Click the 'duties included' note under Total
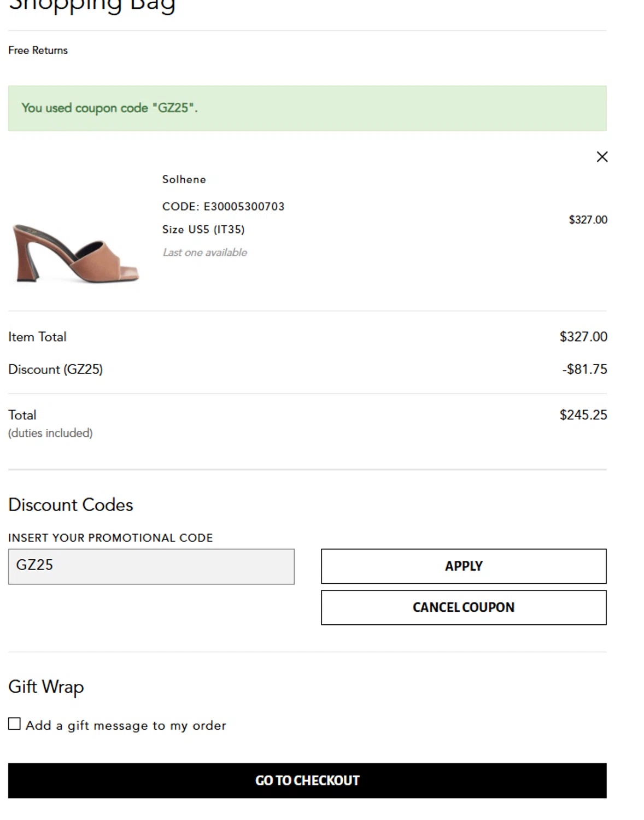Image resolution: width=644 pixels, height=820 pixels. pyautogui.click(x=50, y=433)
